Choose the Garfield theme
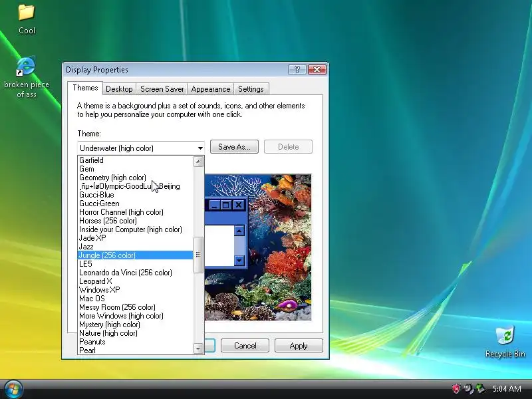The height and width of the screenshot is (399, 532). click(136, 160)
